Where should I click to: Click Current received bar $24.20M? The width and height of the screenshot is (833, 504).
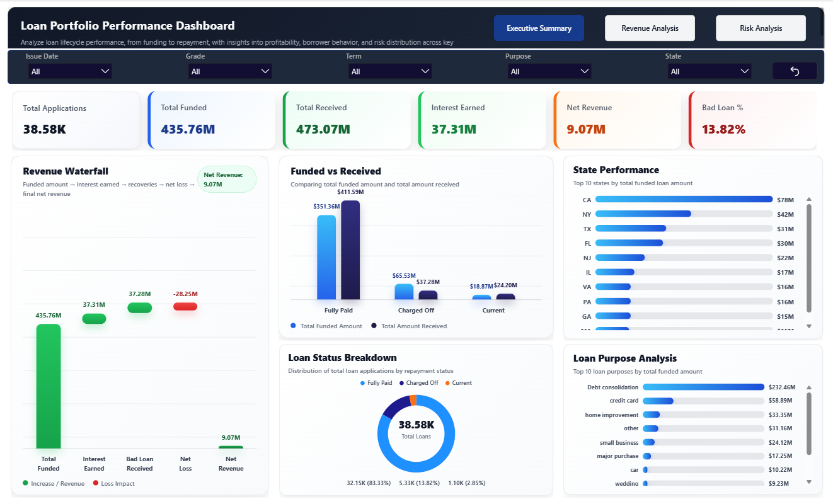tap(505, 297)
